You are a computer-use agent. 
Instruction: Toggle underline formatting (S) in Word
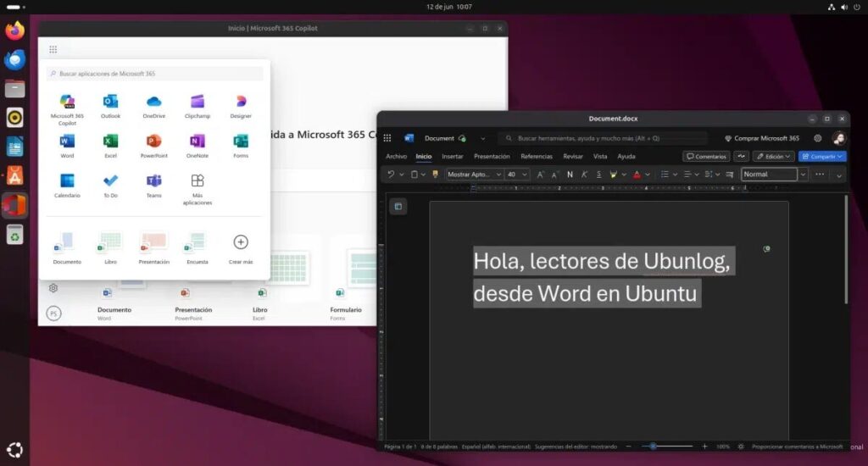598,175
